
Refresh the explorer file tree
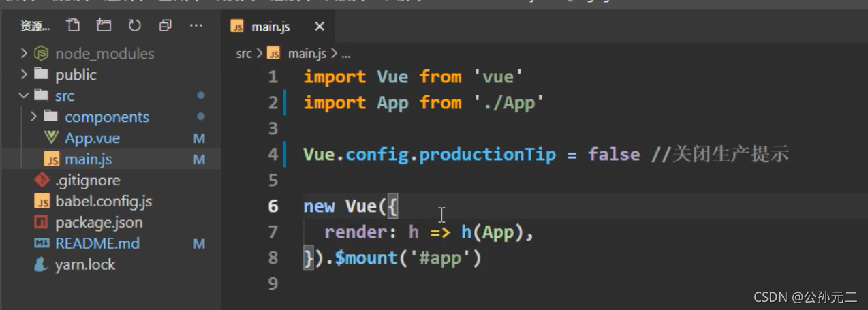tap(134, 26)
